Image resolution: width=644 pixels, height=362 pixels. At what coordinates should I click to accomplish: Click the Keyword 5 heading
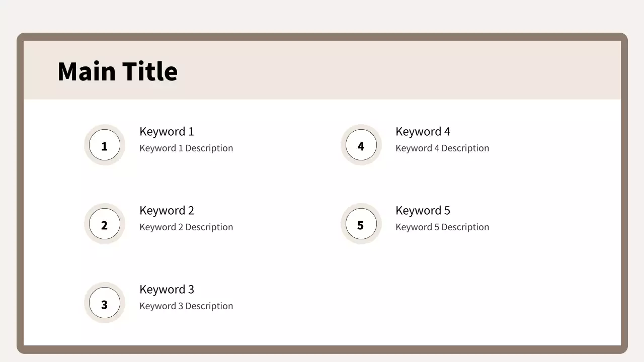coord(423,211)
